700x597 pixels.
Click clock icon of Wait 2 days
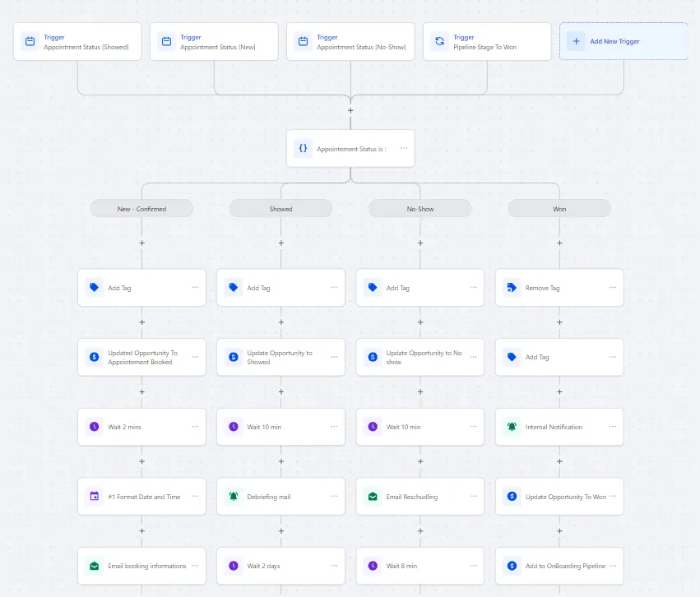tap(234, 566)
